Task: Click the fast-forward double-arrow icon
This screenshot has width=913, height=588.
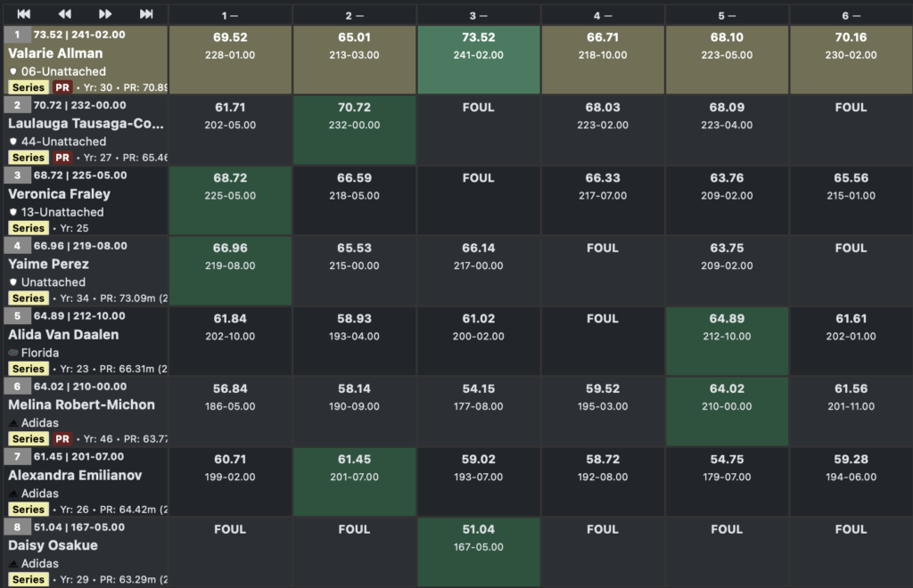Action: 105,13
